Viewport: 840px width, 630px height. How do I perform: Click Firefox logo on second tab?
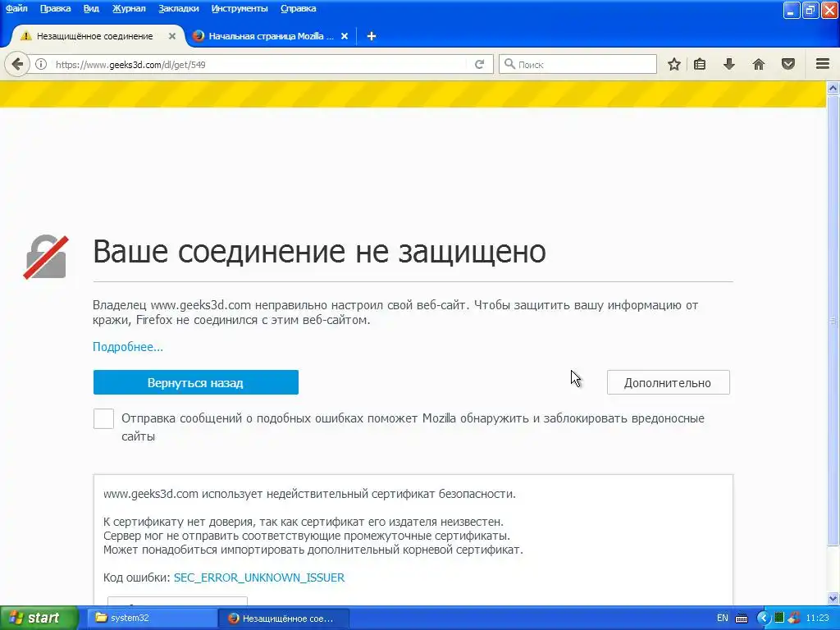199,36
